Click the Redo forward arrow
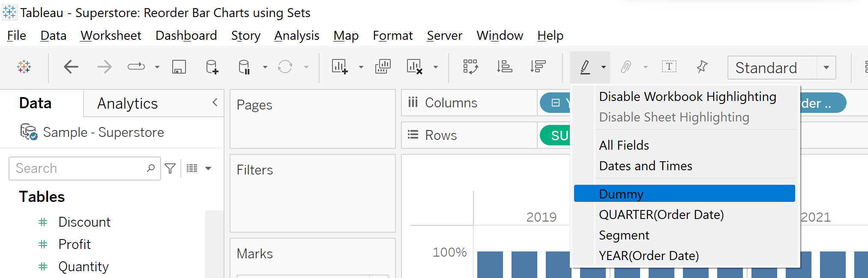Viewport: 868px width, 278px height. pyautogui.click(x=104, y=67)
